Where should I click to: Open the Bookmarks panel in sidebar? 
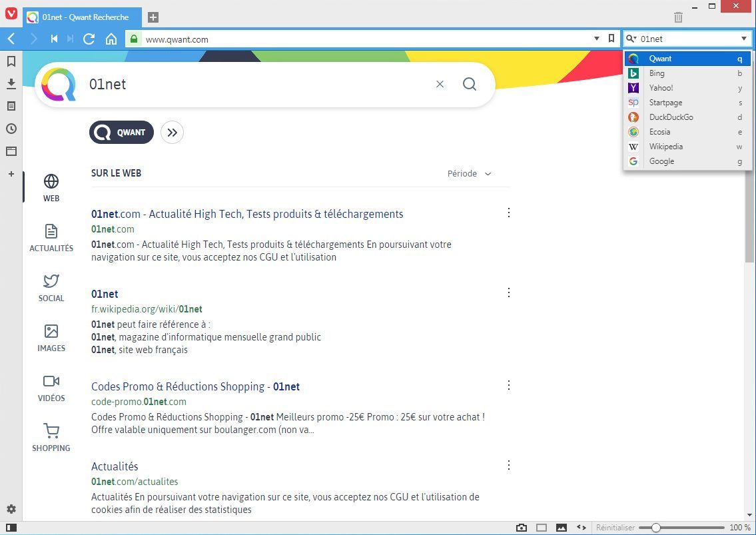11,61
